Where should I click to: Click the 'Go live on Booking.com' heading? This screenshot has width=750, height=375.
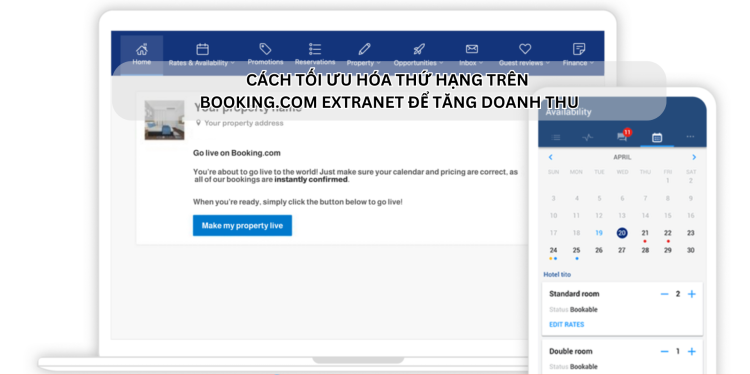237,153
